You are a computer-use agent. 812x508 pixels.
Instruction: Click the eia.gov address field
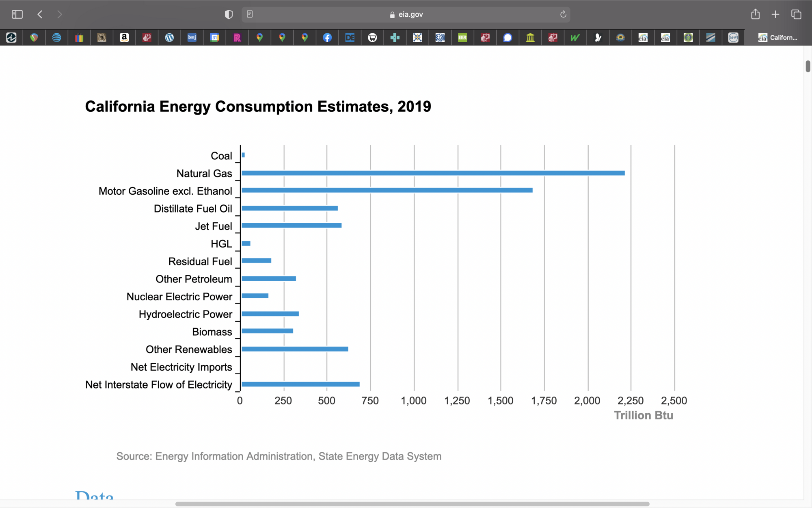(x=406, y=15)
